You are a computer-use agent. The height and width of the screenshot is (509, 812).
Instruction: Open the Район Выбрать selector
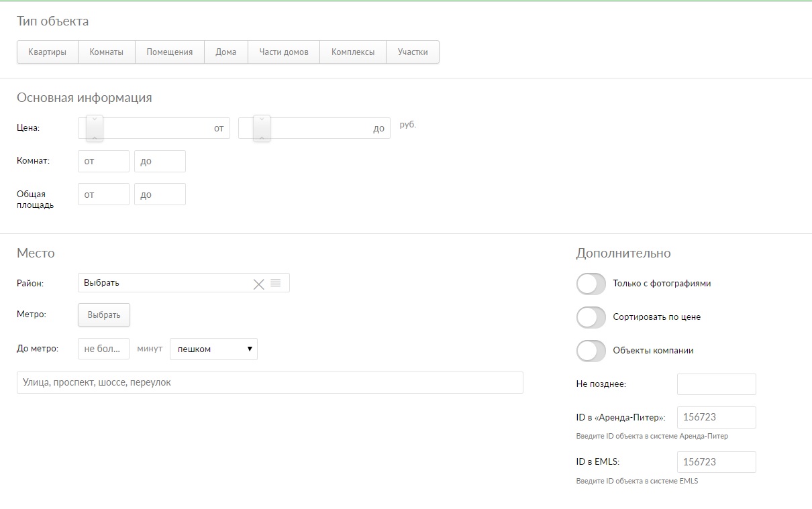(x=184, y=283)
